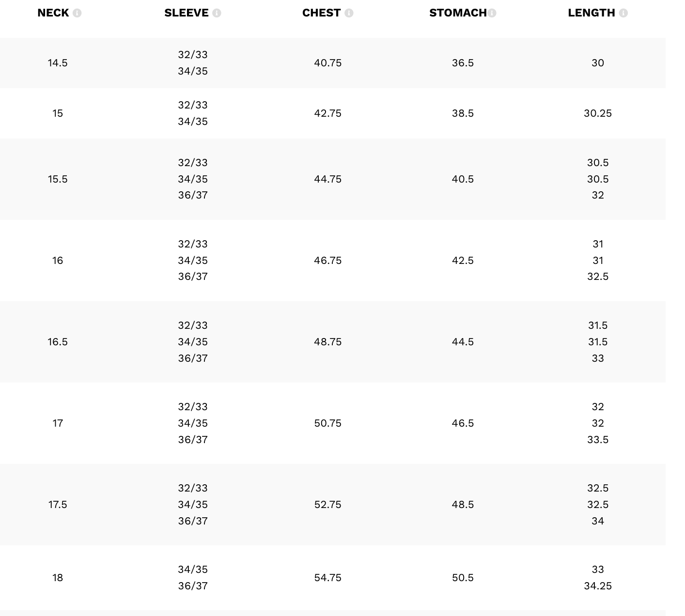Click the 34.25 length value

point(597,586)
